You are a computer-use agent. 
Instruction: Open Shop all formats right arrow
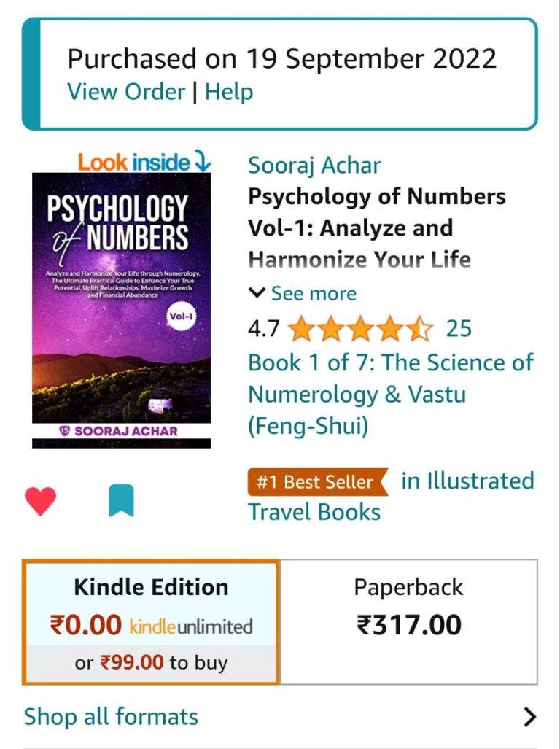click(x=530, y=717)
